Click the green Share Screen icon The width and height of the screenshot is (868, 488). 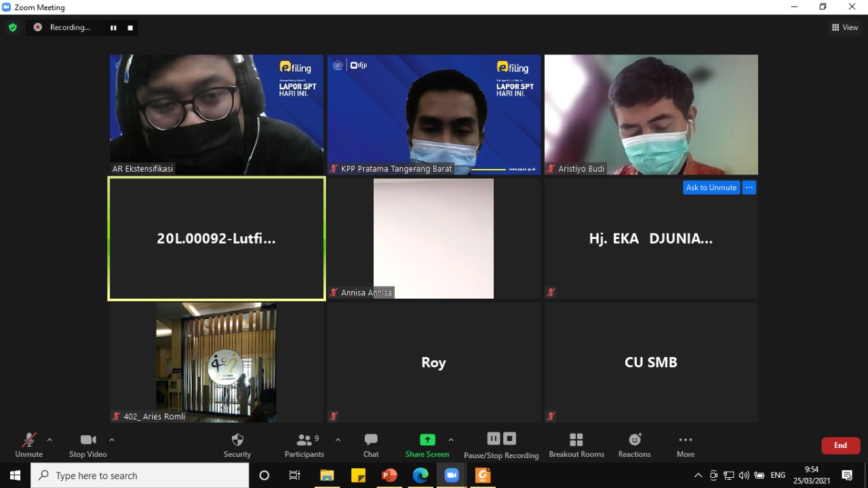point(427,440)
